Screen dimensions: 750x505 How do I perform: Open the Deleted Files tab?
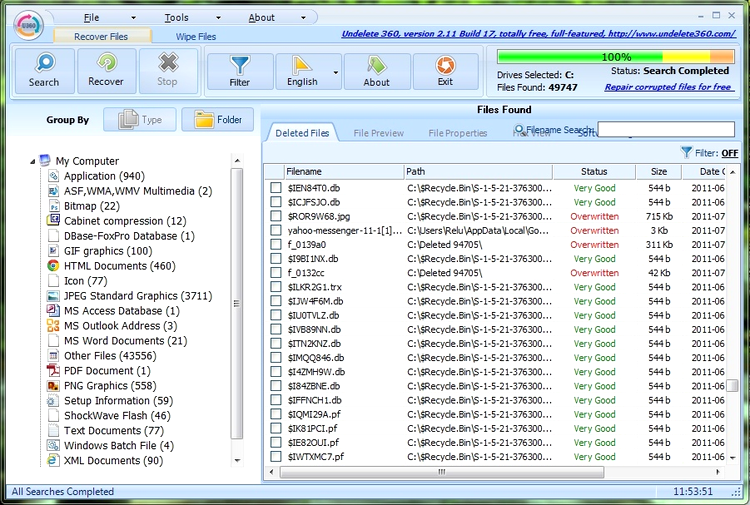point(302,133)
